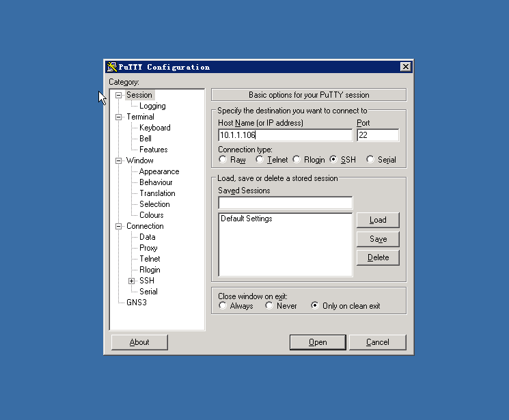Screen dimensions: 509x420
Task: Open the Telnet category in tree
Action: tap(150, 259)
